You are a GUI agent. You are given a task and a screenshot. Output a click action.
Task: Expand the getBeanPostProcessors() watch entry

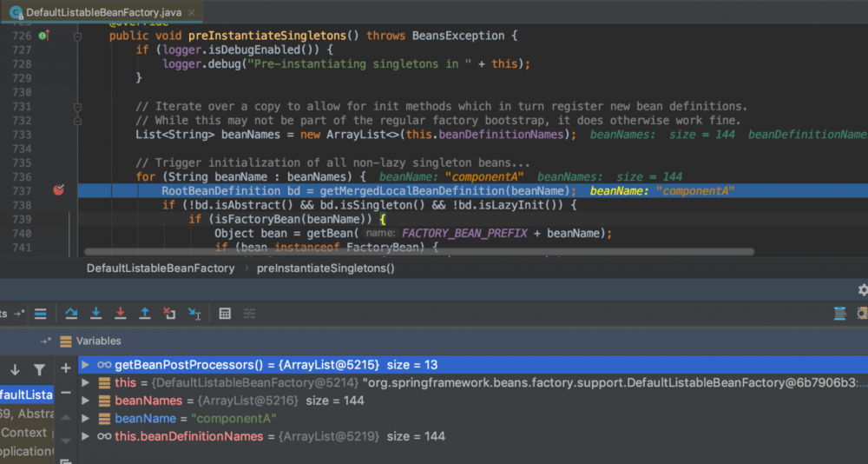85,365
